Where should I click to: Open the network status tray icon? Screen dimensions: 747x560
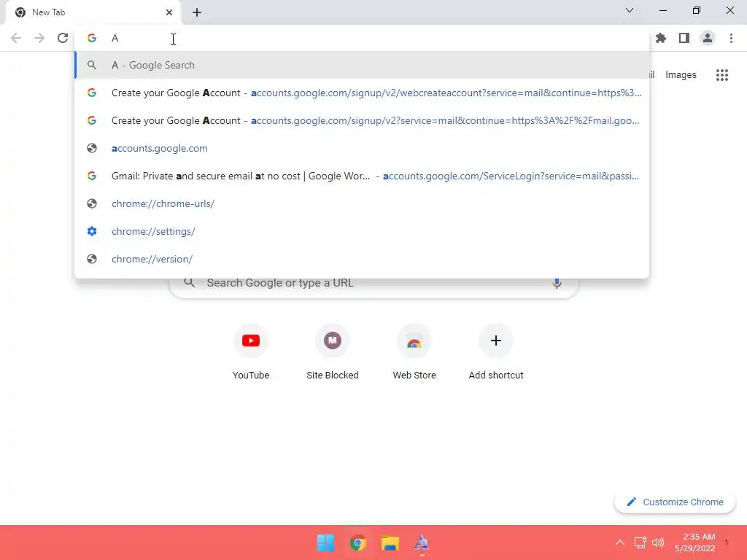[640, 542]
